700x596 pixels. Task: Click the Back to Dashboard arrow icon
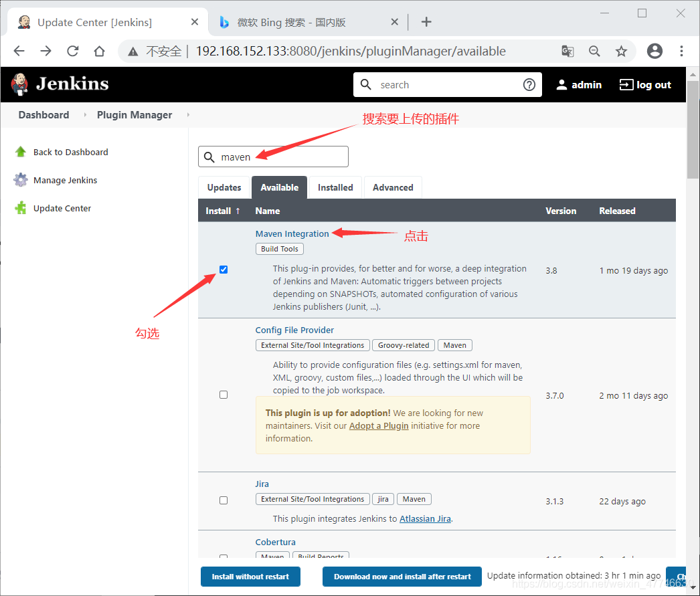click(x=21, y=152)
